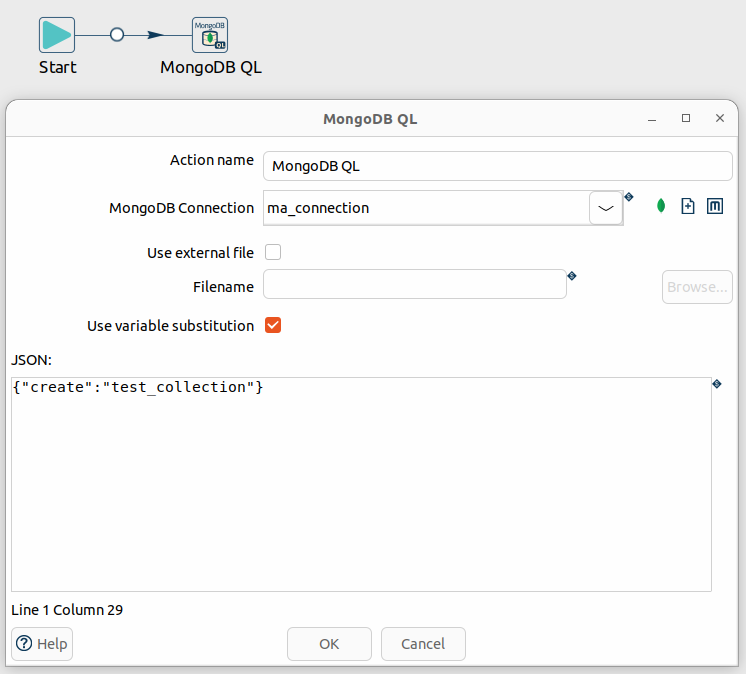Open Help with the question mark button
This screenshot has height=674, width=746.
(x=42, y=644)
